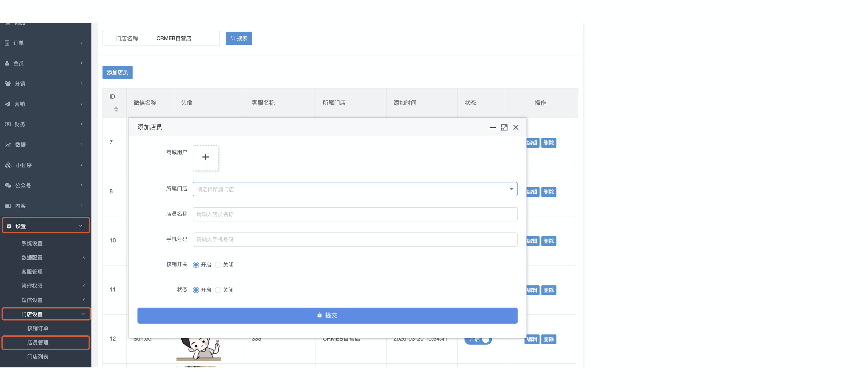
Task: Click the 添加店员 button above the table
Action: point(117,72)
